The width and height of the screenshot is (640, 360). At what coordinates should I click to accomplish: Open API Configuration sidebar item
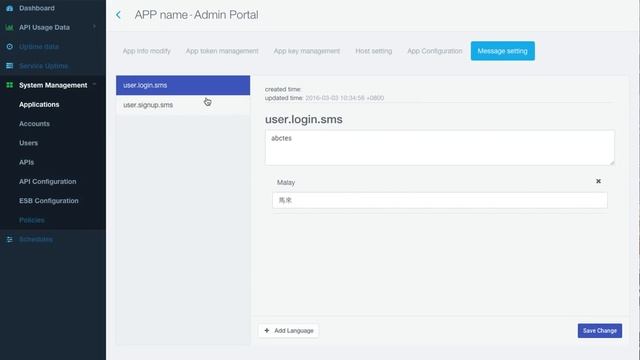[47, 181]
